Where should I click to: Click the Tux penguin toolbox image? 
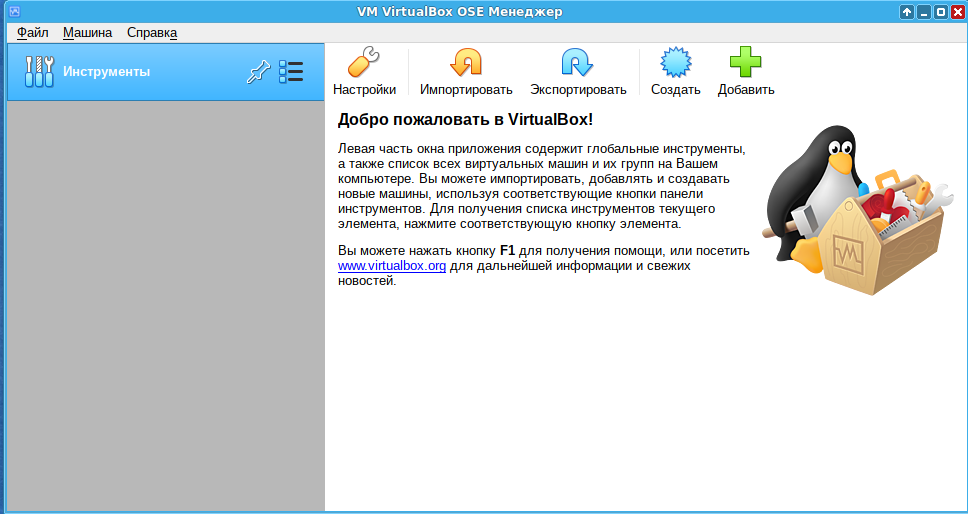point(857,210)
